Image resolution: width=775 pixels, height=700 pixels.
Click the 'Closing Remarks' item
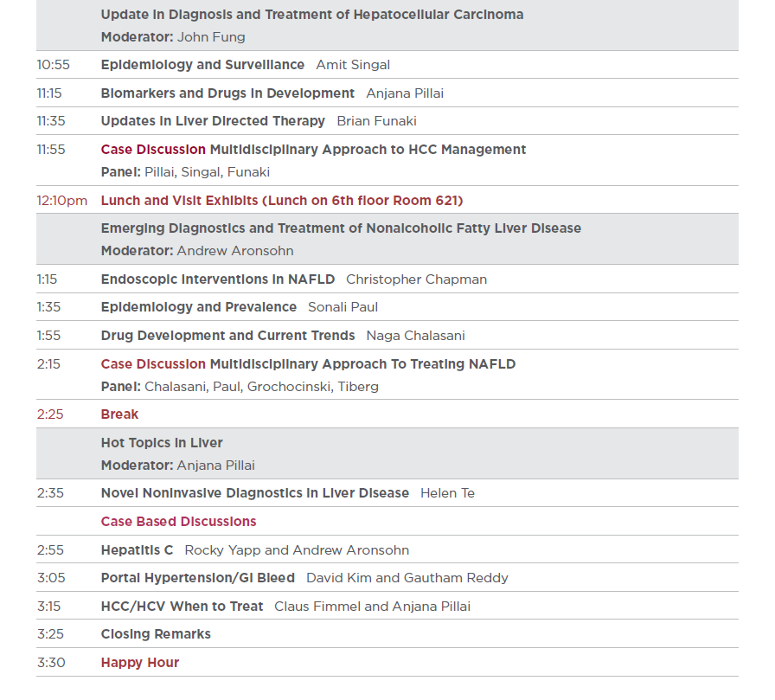click(x=156, y=634)
